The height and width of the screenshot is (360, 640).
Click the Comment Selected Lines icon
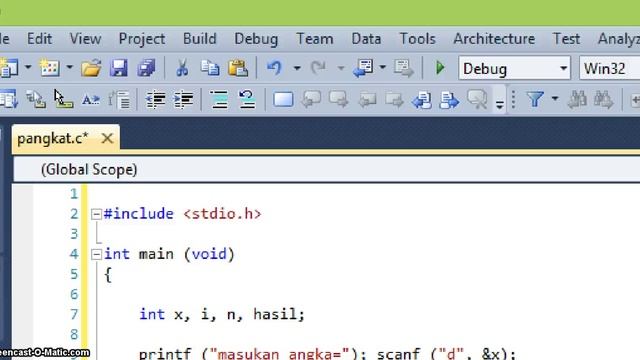[x=219, y=99]
